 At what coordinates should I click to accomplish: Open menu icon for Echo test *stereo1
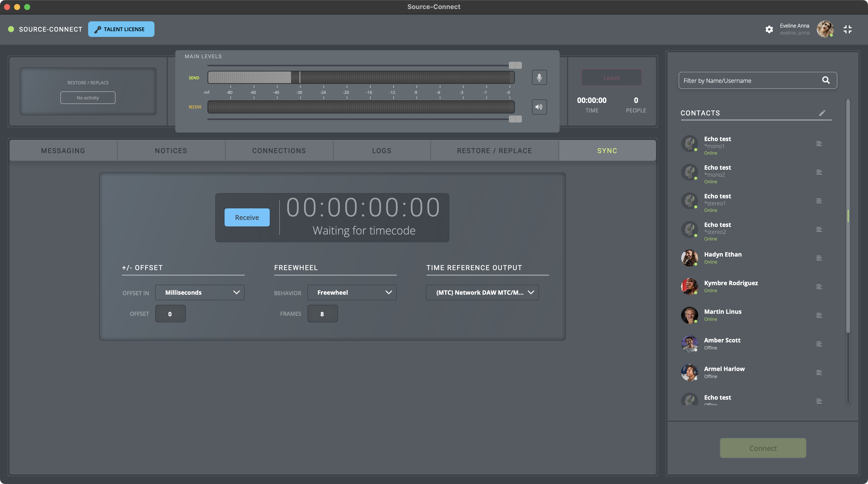click(819, 201)
